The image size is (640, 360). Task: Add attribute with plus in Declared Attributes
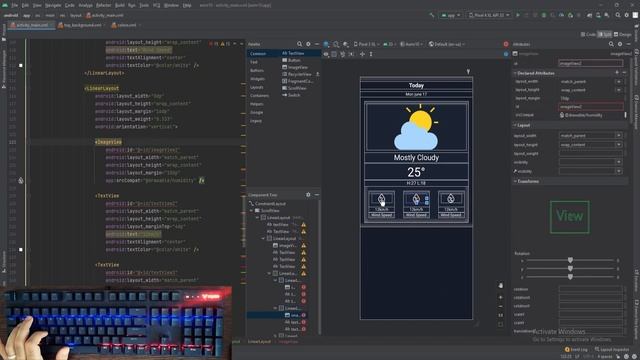[617, 73]
